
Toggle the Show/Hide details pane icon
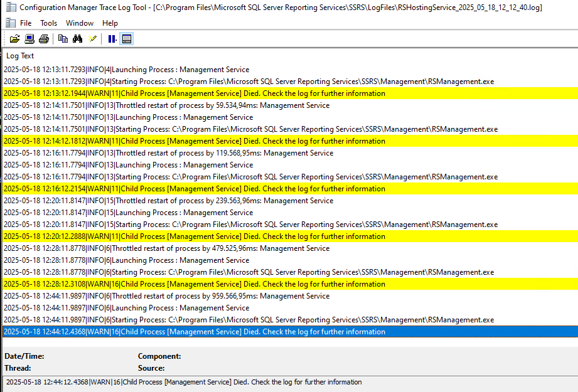click(x=126, y=39)
